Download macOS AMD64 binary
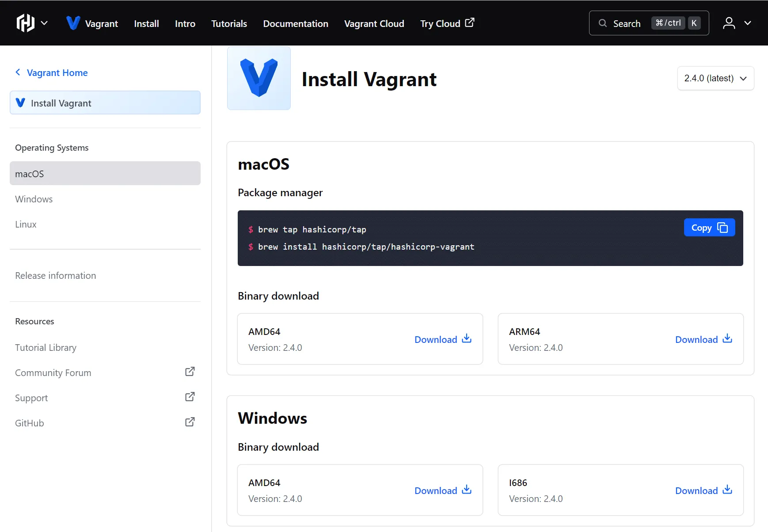This screenshot has width=768, height=532. pos(443,339)
